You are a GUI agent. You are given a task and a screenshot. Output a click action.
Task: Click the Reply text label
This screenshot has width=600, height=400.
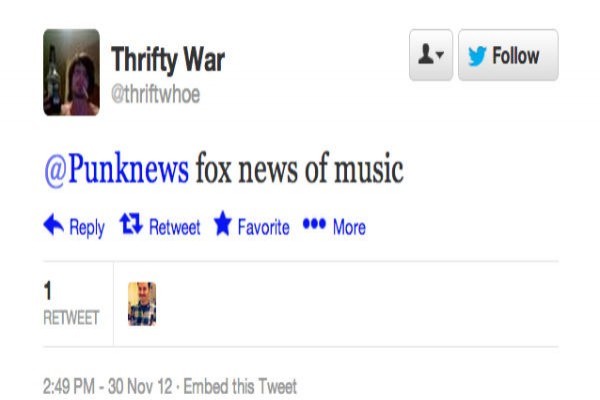pyautogui.click(x=87, y=227)
